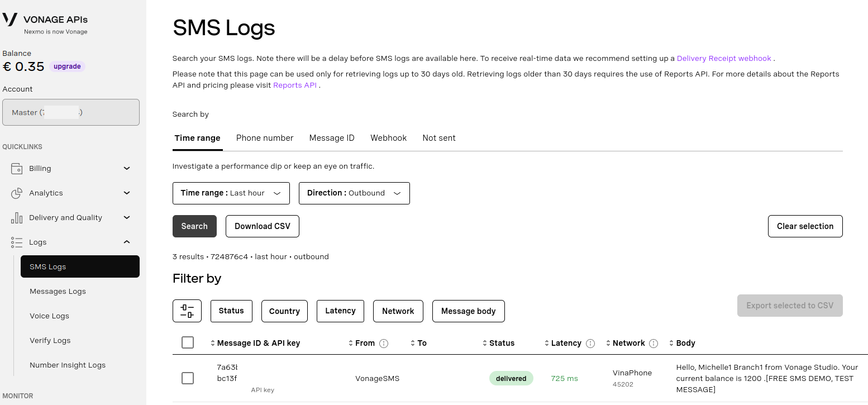Click sort arrows beside From column
This screenshot has width=868, height=405.
coord(351,343)
